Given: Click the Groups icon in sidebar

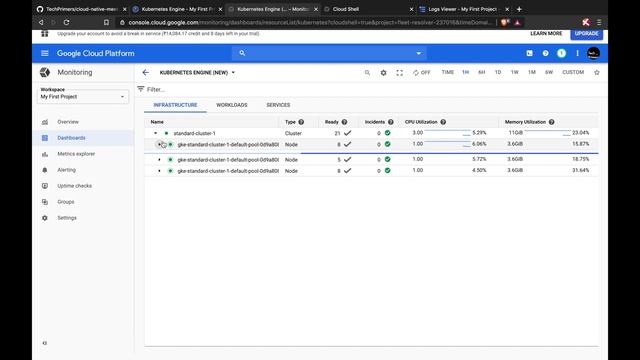Looking at the screenshot, I should coord(45,202).
